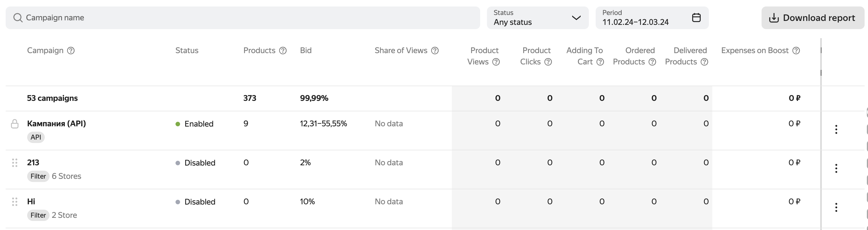This screenshot has width=868, height=230.
Task: Click the help icon next to Campaign
Action: click(71, 51)
